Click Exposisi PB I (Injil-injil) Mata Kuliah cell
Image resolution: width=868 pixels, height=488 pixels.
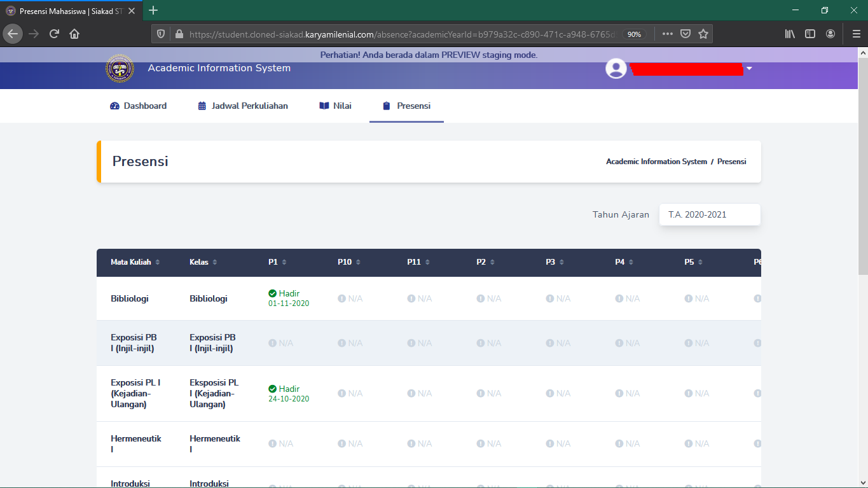134,343
